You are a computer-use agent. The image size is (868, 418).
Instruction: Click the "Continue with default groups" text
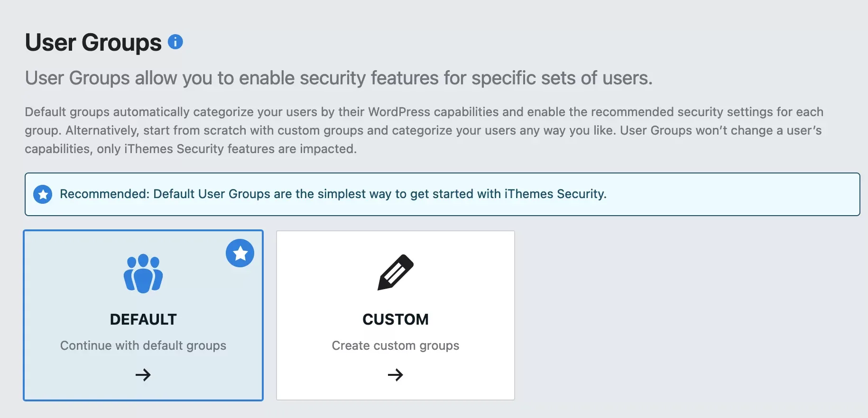(x=143, y=346)
